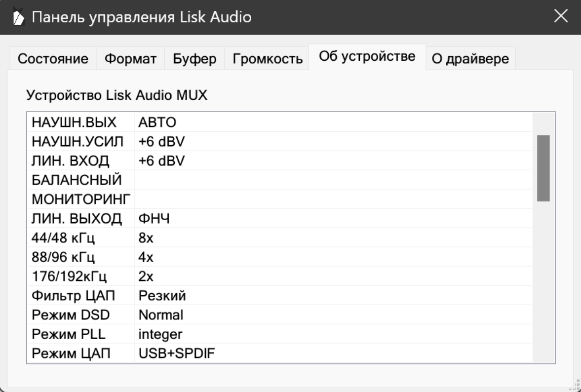
Task: Go to the Громкость tab
Action: 267,59
